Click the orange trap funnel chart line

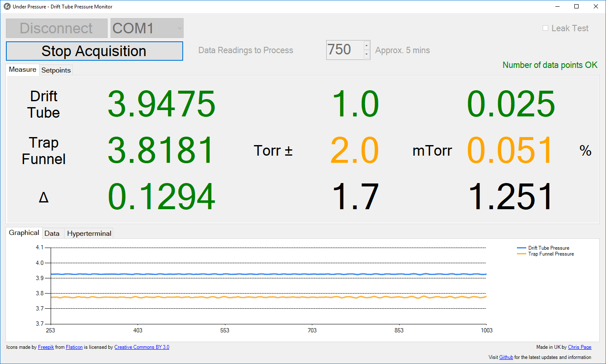268,297
